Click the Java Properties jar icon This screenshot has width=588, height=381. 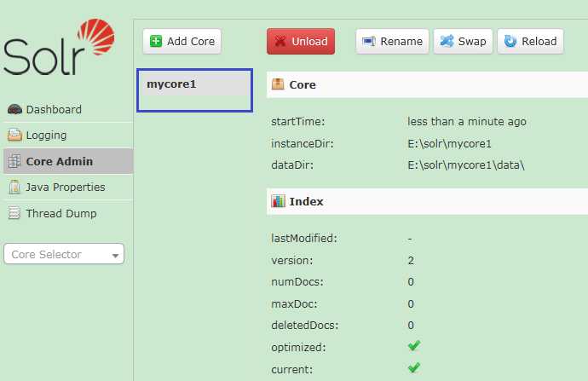[x=14, y=187]
